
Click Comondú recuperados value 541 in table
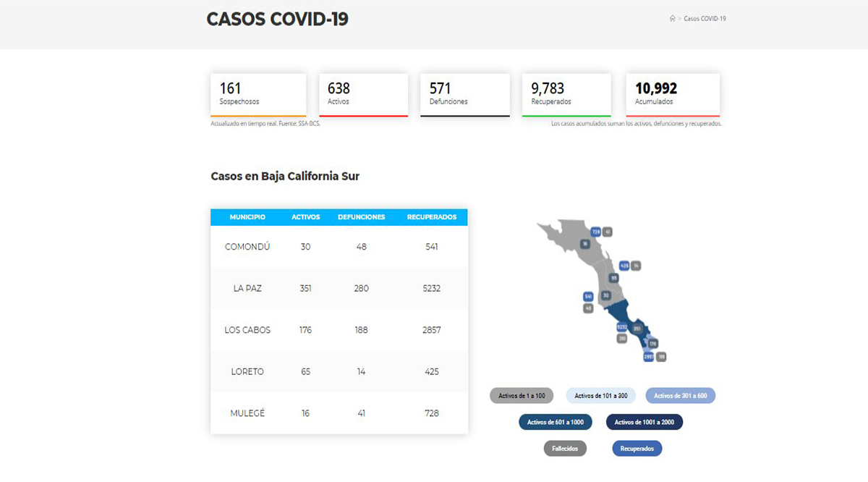(432, 247)
